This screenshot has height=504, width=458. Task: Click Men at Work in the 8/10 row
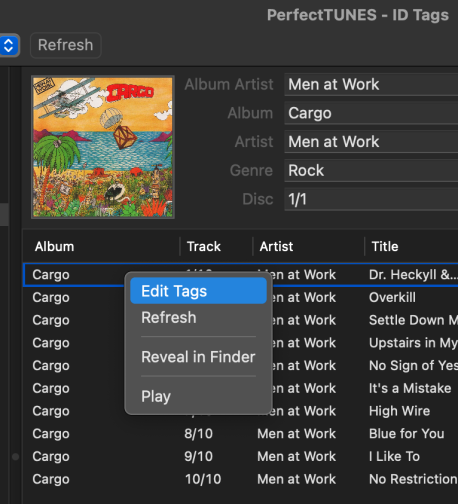click(296, 433)
